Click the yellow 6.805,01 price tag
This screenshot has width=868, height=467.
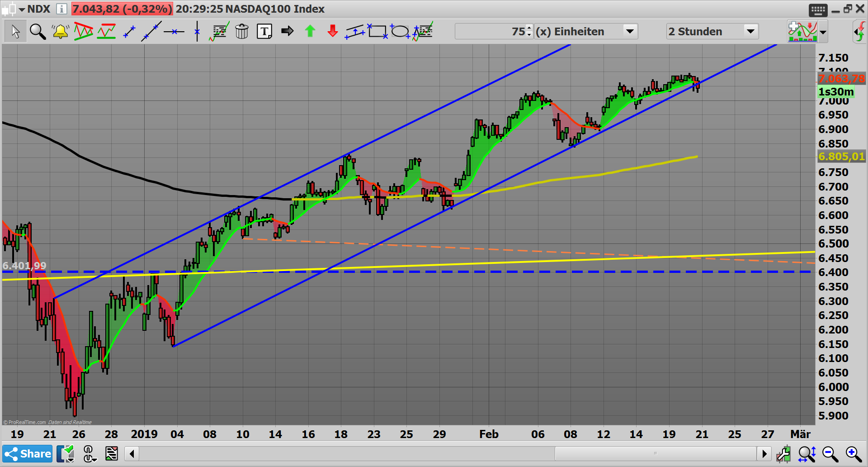[841, 157]
